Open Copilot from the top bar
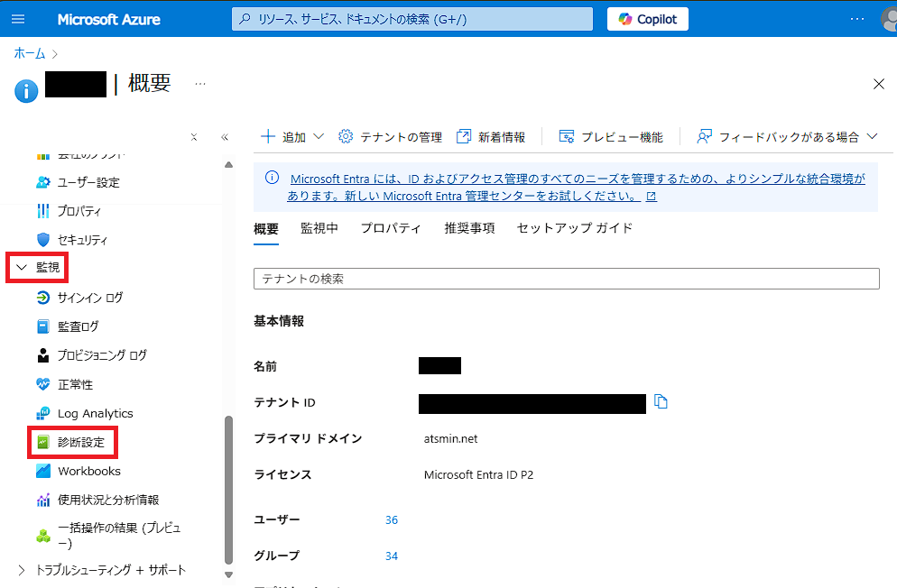Screen dimensions: 897x588 click(x=647, y=18)
